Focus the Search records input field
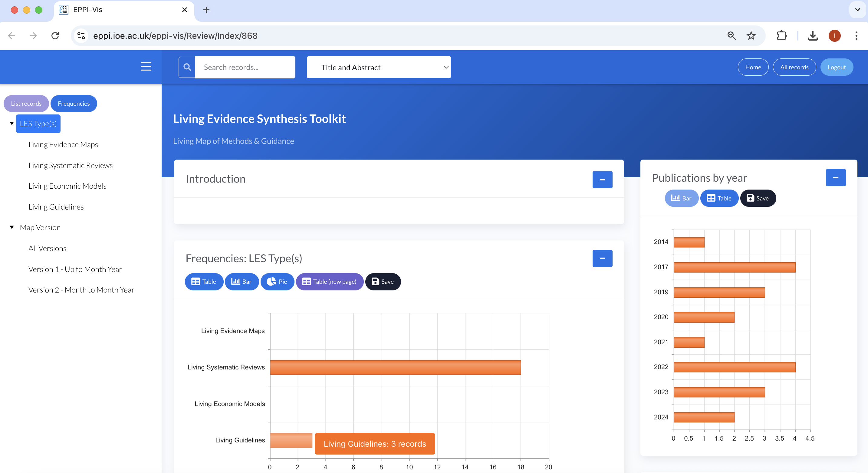This screenshot has width=868, height=473. point(245,67)
